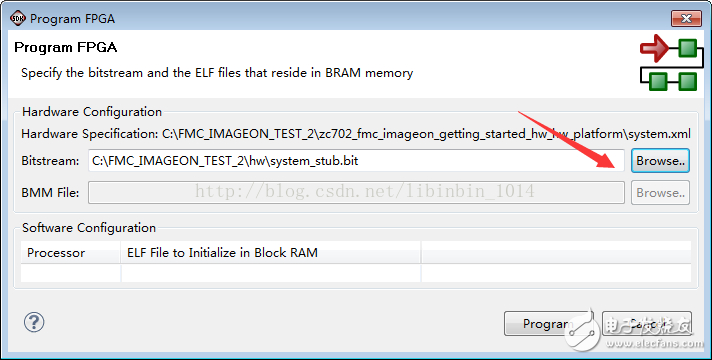The width and height of the screenshot is (712, 360).
Task: Select the empty Processor cell in first row
Action: pyautogui.click(x=70, y=273)
